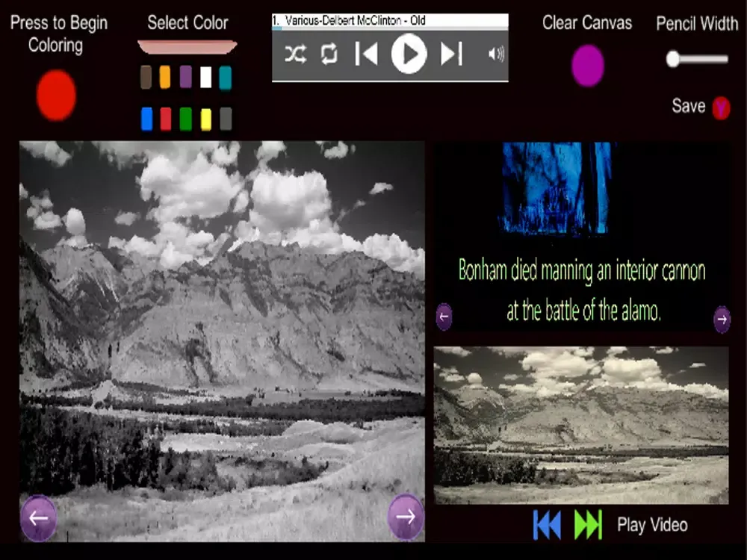Play the music track

point(409,55)
